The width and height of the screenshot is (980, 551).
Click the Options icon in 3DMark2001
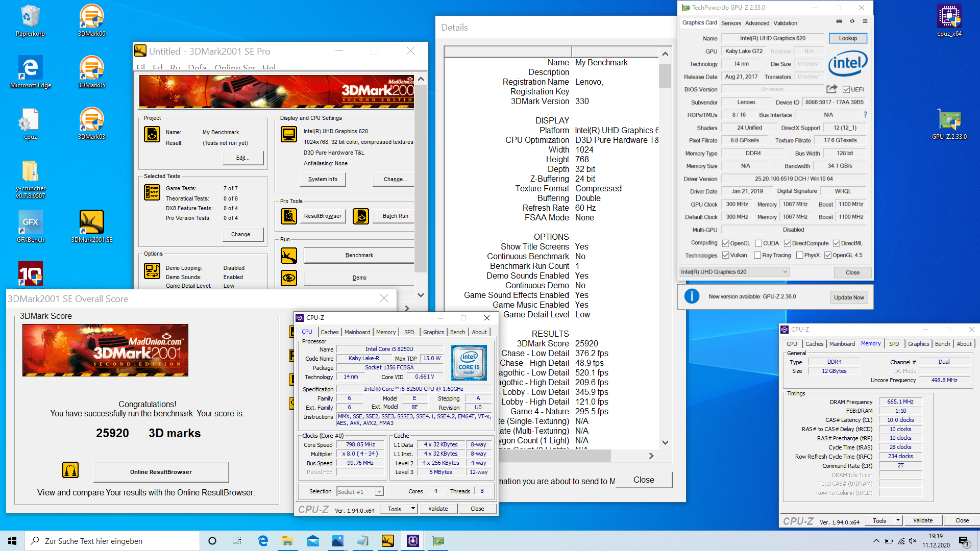click(x=152, y=271)
